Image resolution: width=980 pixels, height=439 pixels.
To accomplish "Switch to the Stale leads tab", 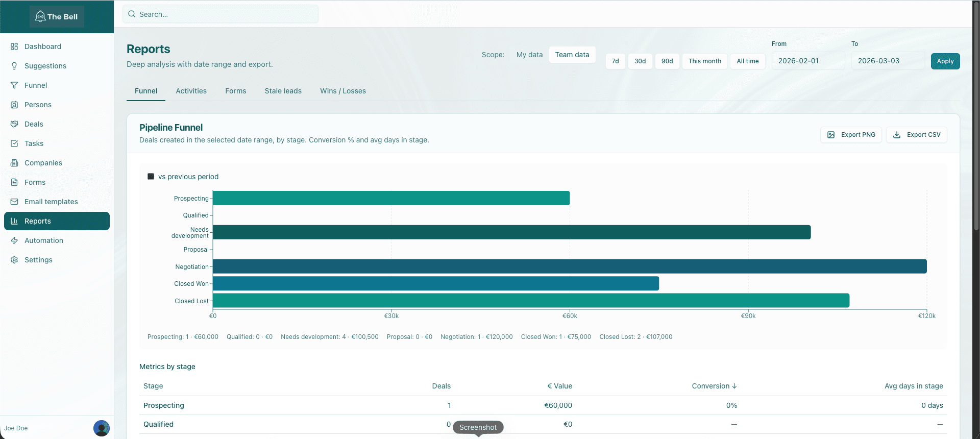I will (283, 91).
